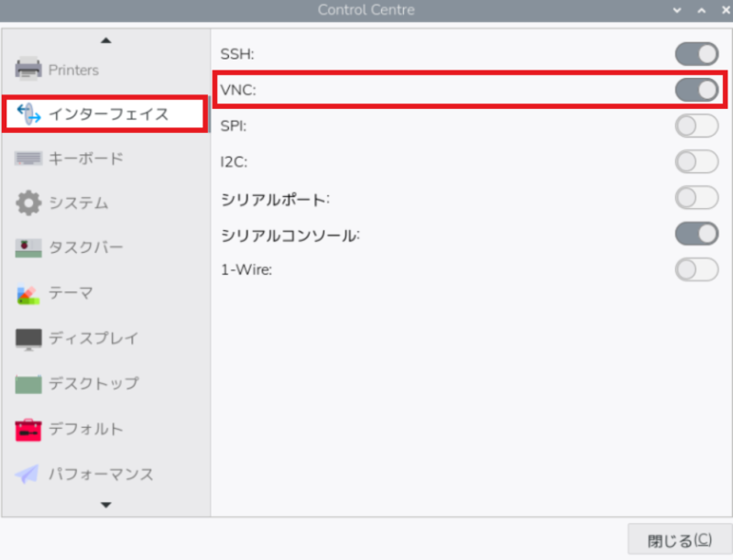
Task: Open タスクバー settings icon
Action: click(x=28, y=248)
